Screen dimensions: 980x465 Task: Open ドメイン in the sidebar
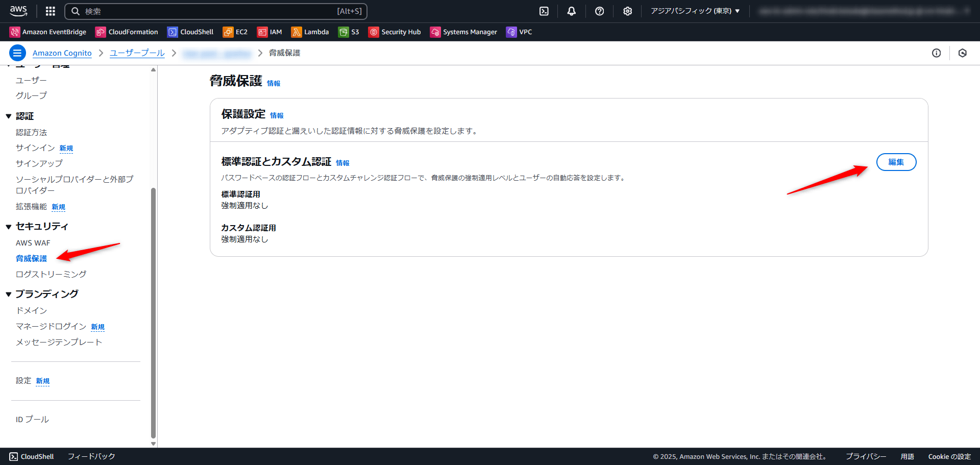[x=31, y=311]
